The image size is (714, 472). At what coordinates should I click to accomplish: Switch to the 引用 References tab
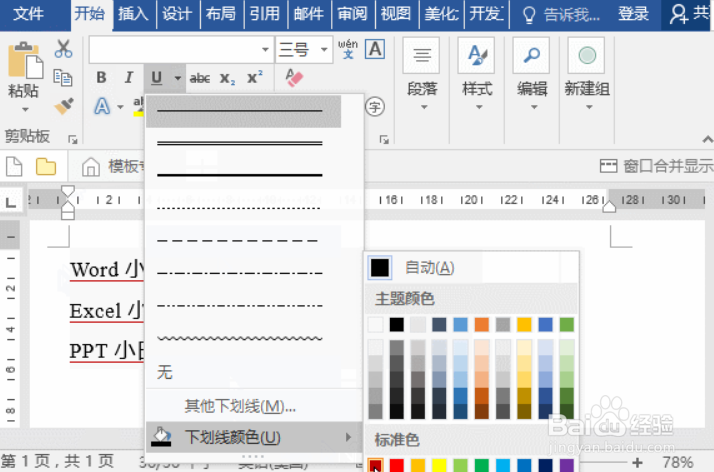pos(265,14)
